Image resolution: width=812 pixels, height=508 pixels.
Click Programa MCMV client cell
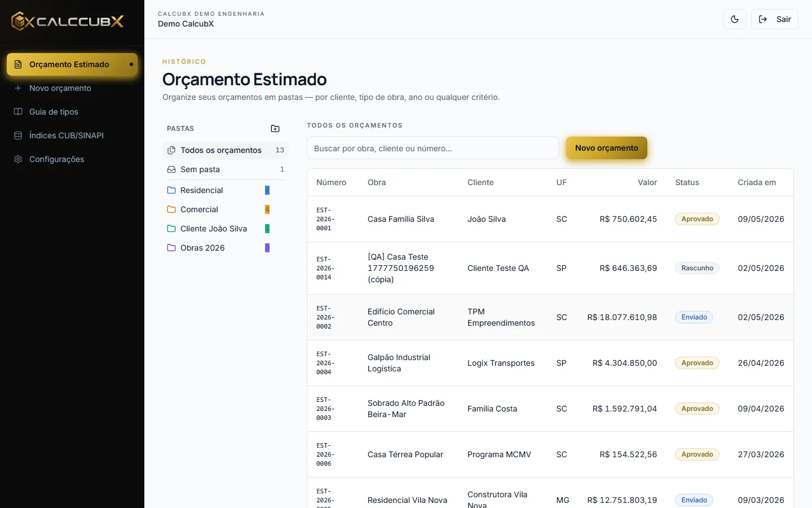(x=499, y=454)
